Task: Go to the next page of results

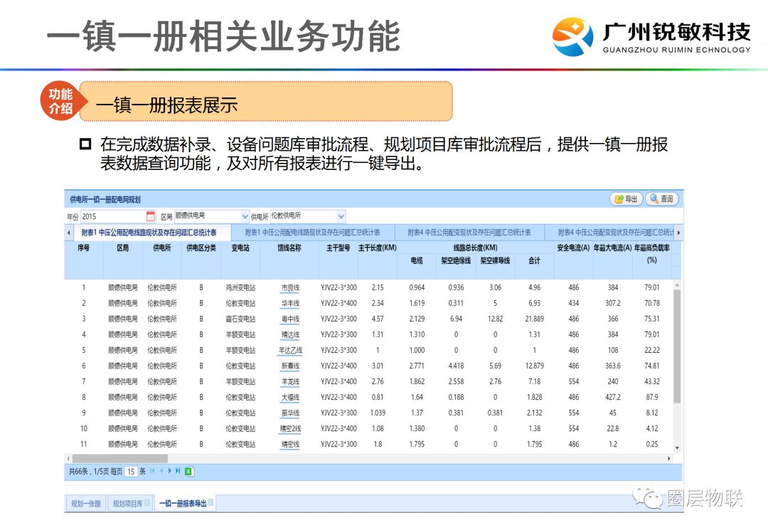Action: (x=169, y=472)
